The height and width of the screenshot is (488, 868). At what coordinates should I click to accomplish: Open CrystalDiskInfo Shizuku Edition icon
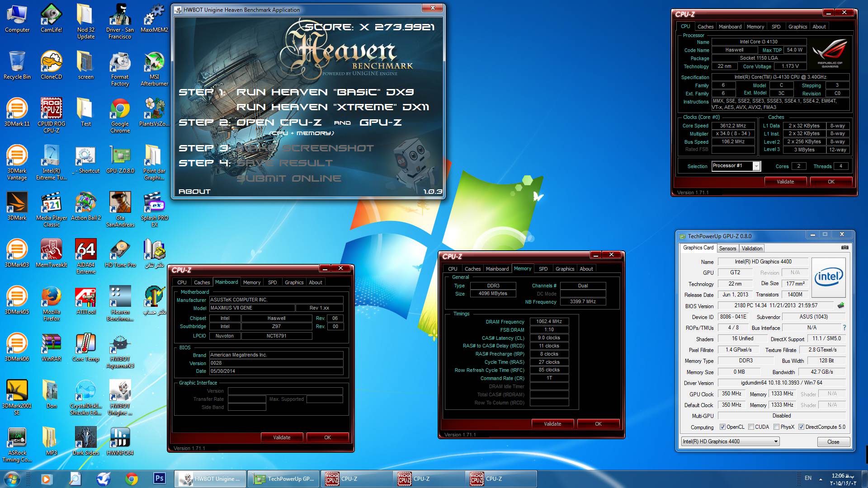pyautogui.click(x=85, y=397)
